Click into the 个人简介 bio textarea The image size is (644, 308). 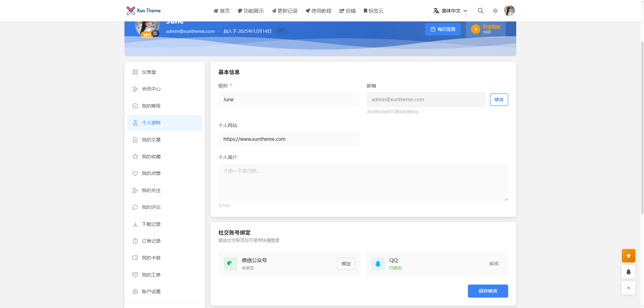(x=363, y=182)
